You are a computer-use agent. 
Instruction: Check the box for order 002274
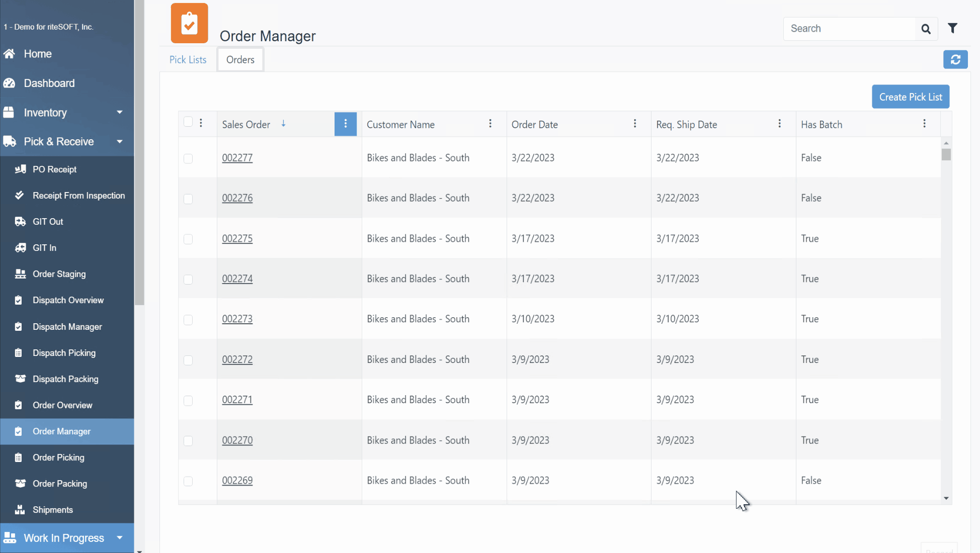click(x=188, y=280)
